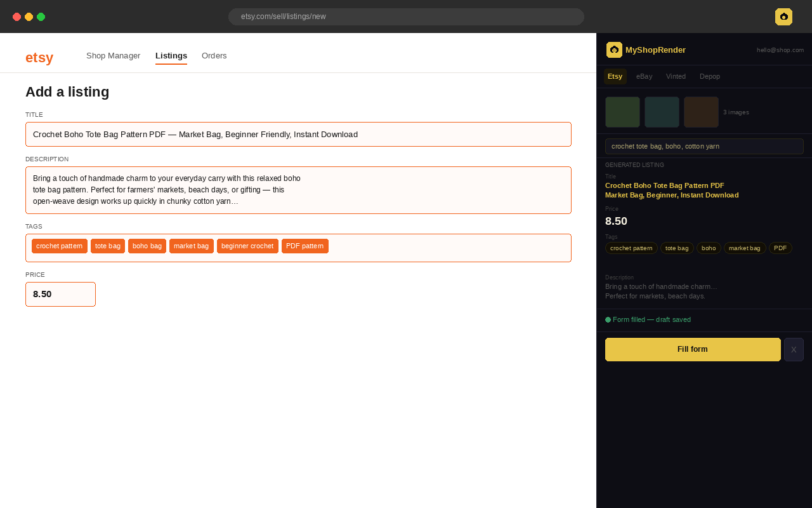Screen dimensions: 812x508
Task: Switch to eBay marketplace tab
Action: (644, 76)
